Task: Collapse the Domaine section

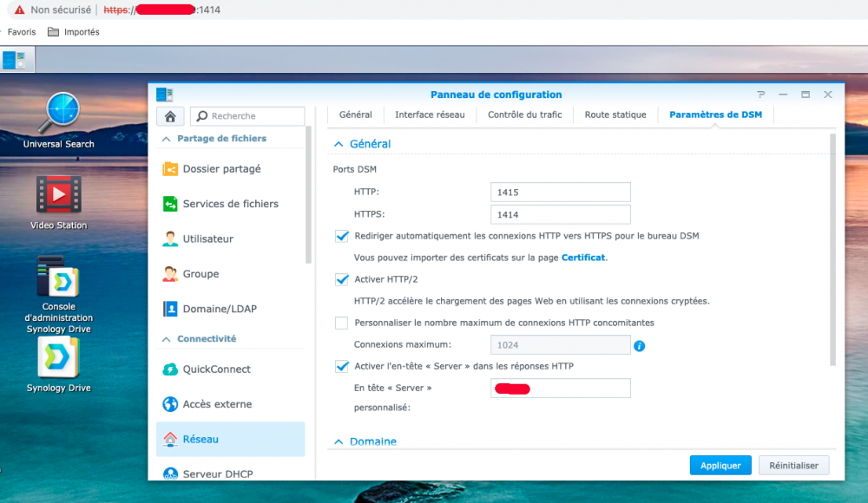Action: [339, 441]
